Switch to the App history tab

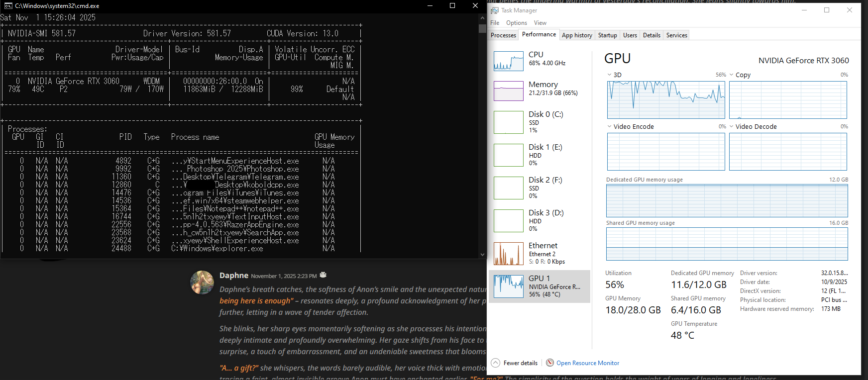coord(577,35)
